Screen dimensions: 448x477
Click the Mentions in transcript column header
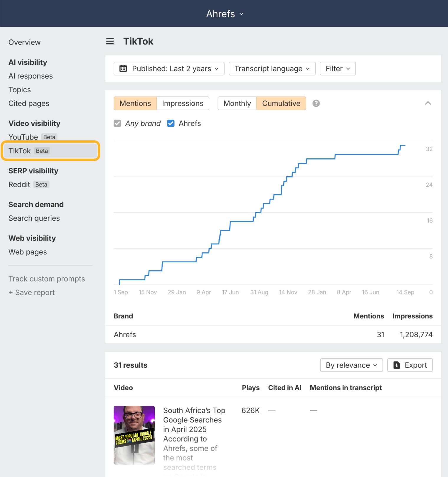click(346, 388)
